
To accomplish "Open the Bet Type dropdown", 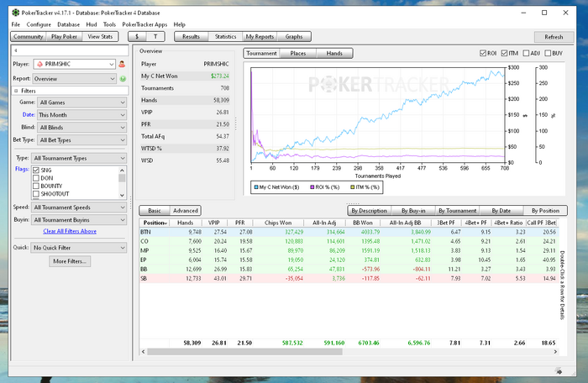I will tap(81, 140).
